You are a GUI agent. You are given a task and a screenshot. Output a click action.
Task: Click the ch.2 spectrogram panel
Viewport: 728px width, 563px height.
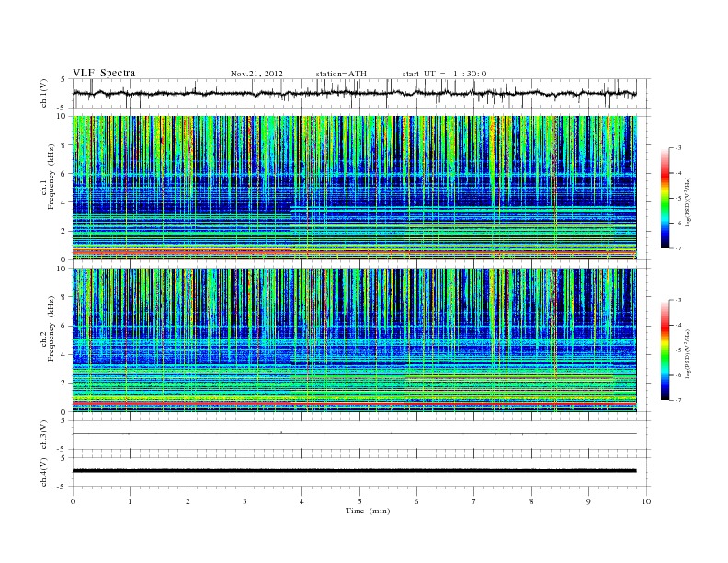[x=354, y=340]
